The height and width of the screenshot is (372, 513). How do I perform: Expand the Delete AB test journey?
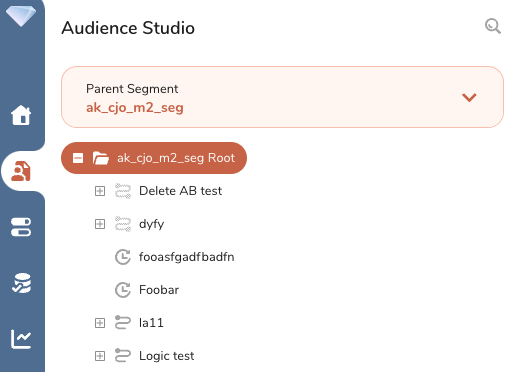pos(100,191)
